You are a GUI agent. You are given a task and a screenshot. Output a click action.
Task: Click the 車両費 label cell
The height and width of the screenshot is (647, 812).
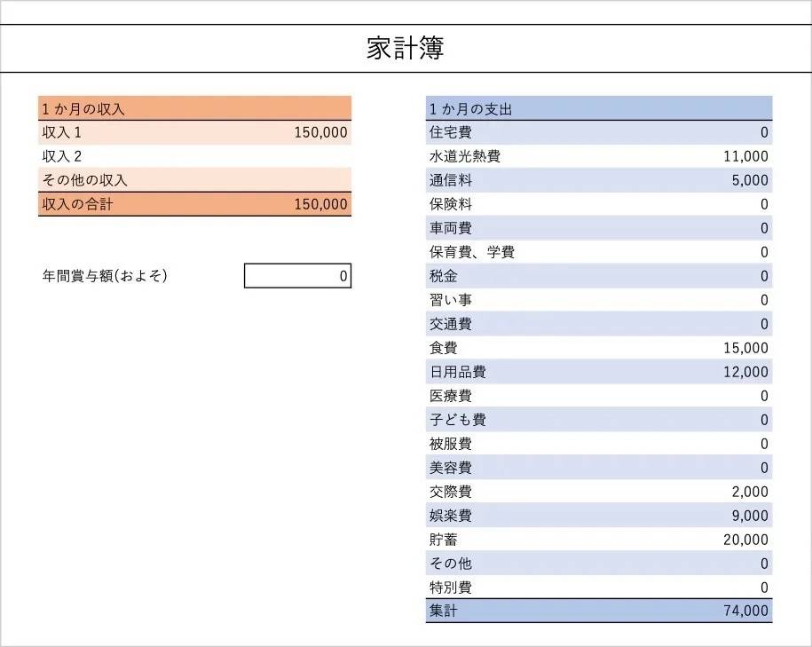(451, 228)
